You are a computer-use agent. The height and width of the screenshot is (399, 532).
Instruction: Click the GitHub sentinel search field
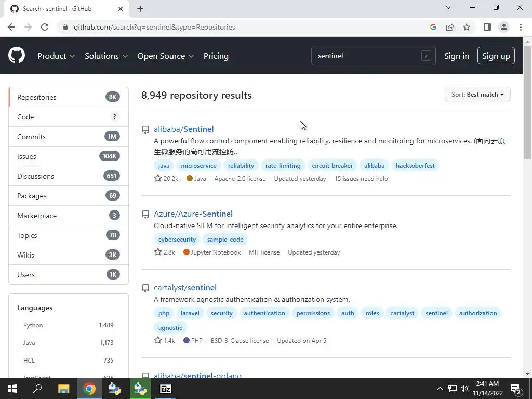pyautogui.click(x=373, y=56)
